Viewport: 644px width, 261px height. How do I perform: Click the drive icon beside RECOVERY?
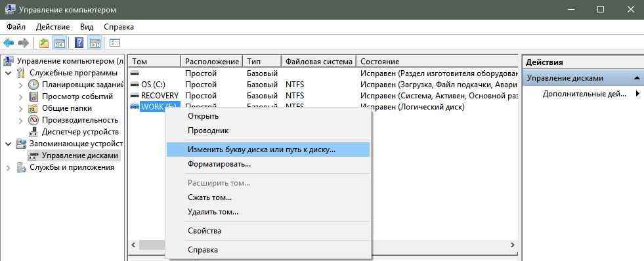(x=135, y=96)
